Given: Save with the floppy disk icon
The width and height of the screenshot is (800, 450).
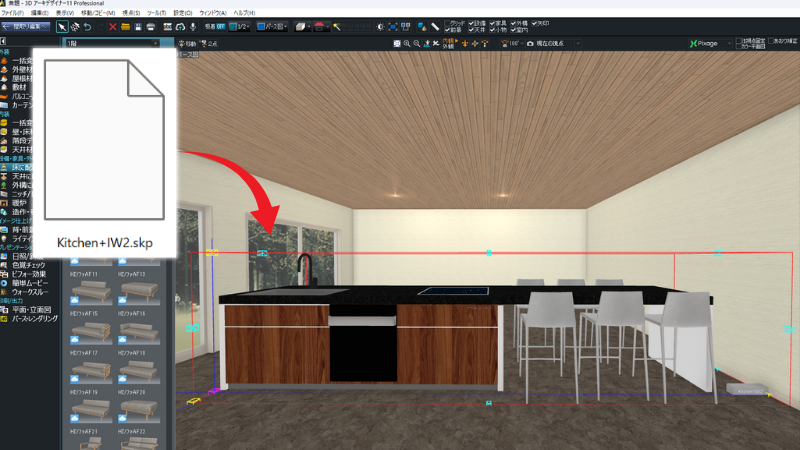Looking at the screenshot, I should point(138,27).
